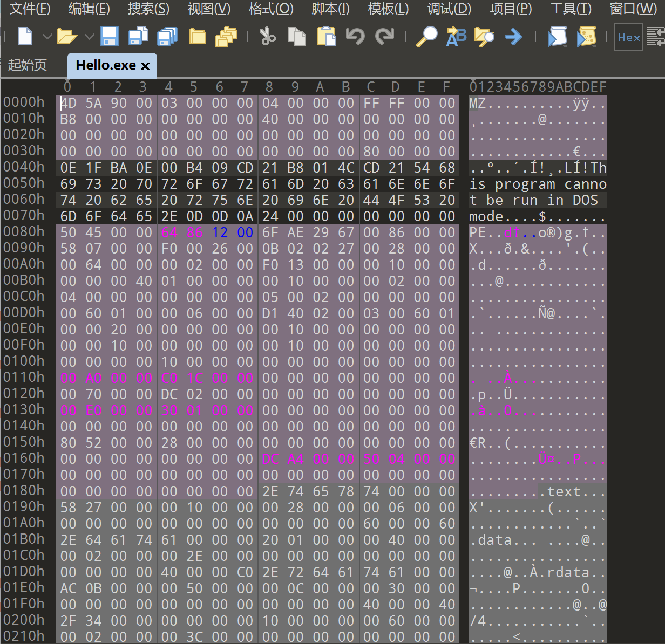This screenshot has width=665, height=644.
Task: Click magenta byte A0 in row 0110h
Action: click(x=93, y=378)
